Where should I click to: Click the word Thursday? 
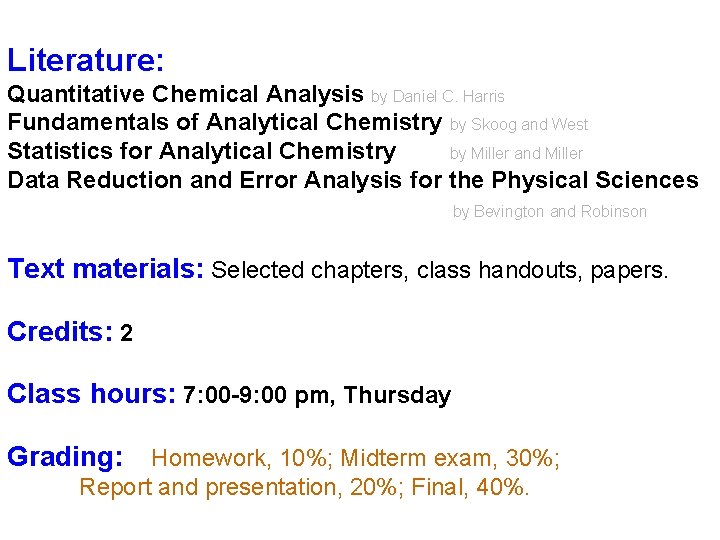(397, 395)
